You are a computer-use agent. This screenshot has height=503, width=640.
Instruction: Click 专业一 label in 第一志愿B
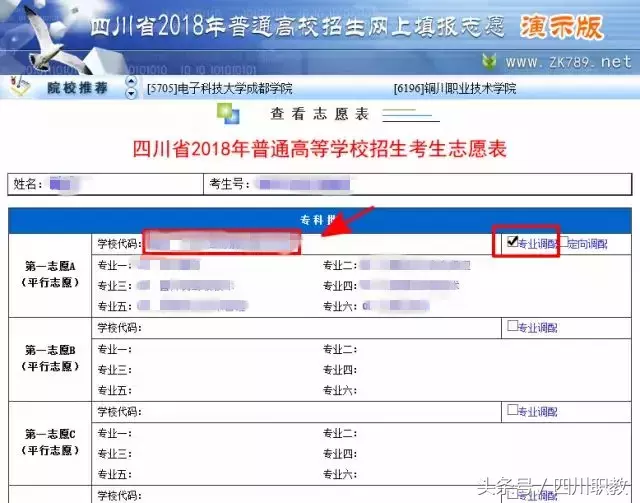click(114, 349)
